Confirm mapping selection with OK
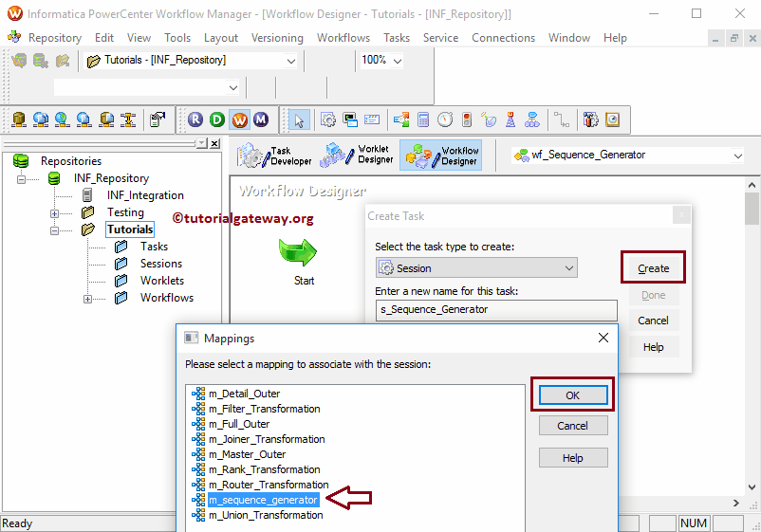The height and width of the screenshot is (532, 761). point(573,395)
